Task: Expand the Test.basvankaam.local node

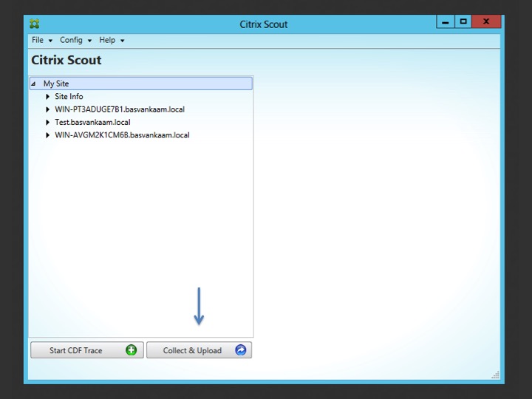Action: [47, 123]
